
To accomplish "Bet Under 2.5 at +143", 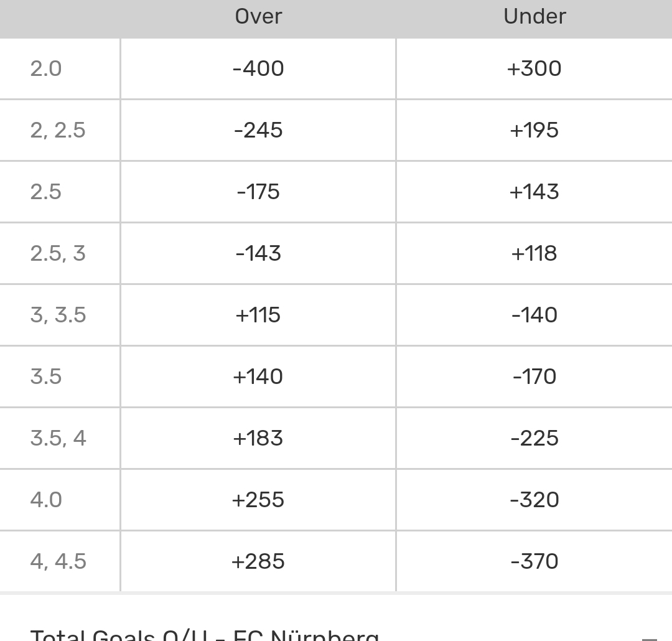I will pos(534,192).
